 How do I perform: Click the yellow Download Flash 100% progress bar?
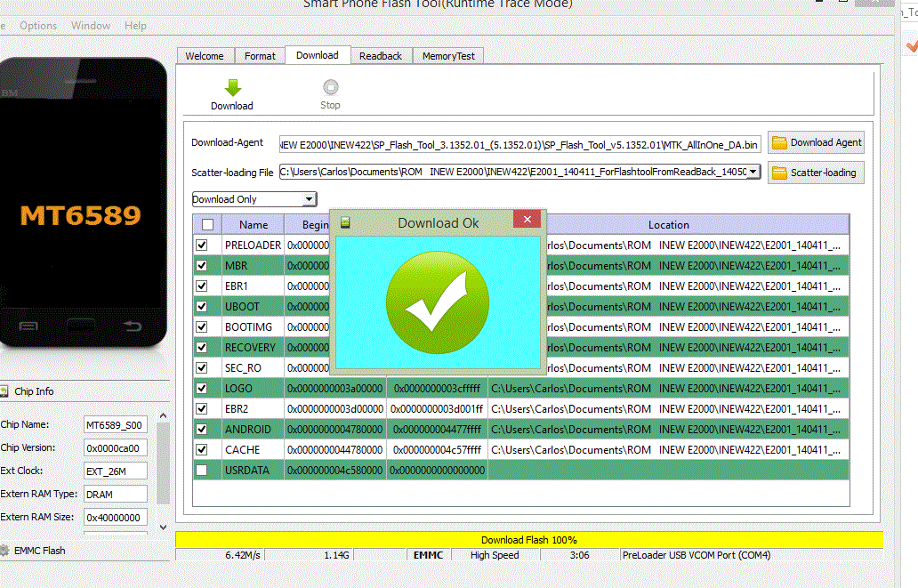coord(529,540)
